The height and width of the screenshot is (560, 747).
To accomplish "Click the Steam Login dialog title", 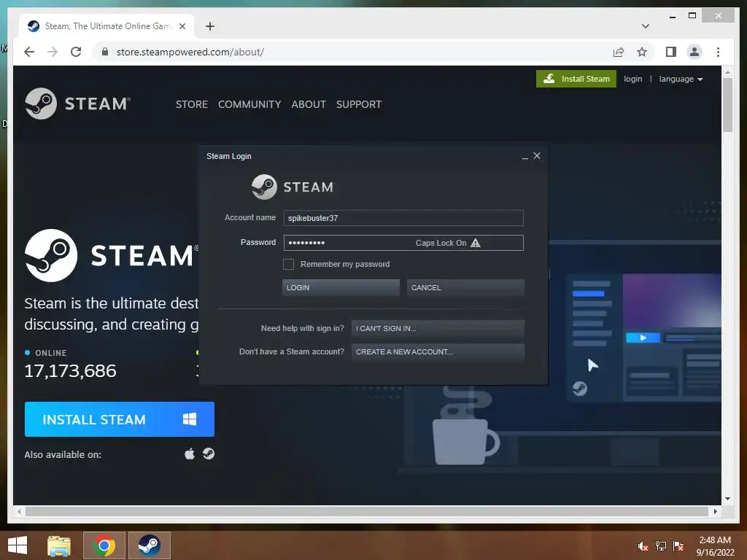I will pos(228,156).
